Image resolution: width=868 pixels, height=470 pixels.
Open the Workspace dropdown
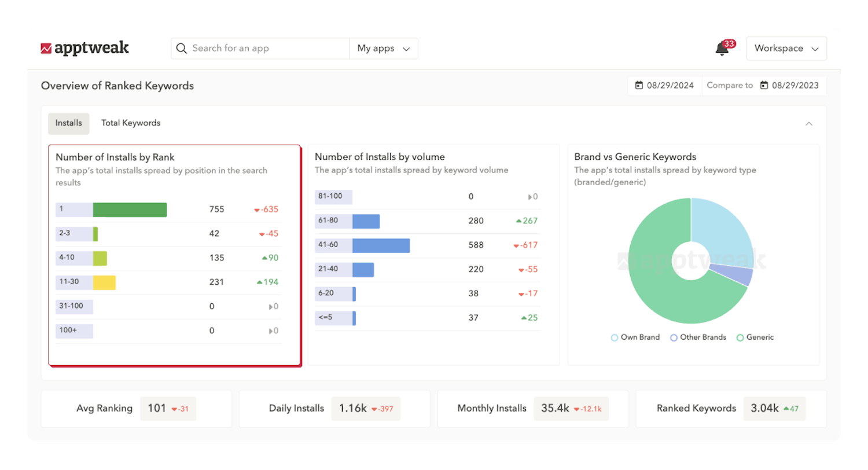click(786, 48)
